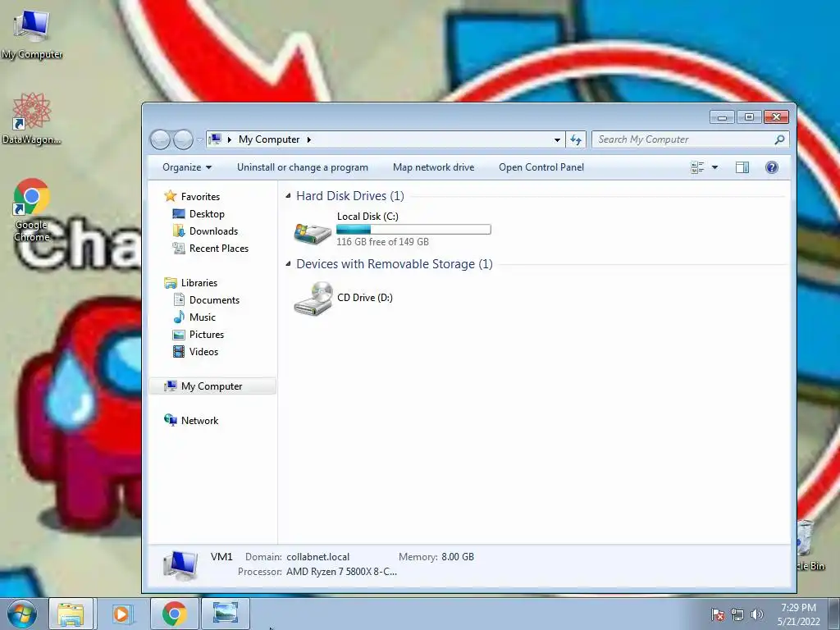Launch Google Chrome desktop shortcut
Image resolution: width=840 pixels, height=630 pixels.
[x=31, y=209]
